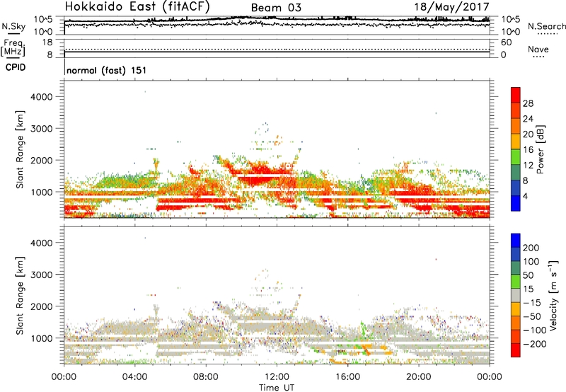This screenshot has width=566, height=392.
Task: Click the "12" tick on power colorbar
Action: 528,166
